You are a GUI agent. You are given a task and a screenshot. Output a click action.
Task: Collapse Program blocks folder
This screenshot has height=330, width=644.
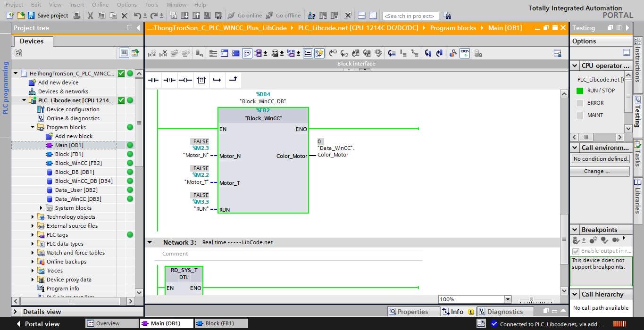pyautogui.click(x=33, y=127)
